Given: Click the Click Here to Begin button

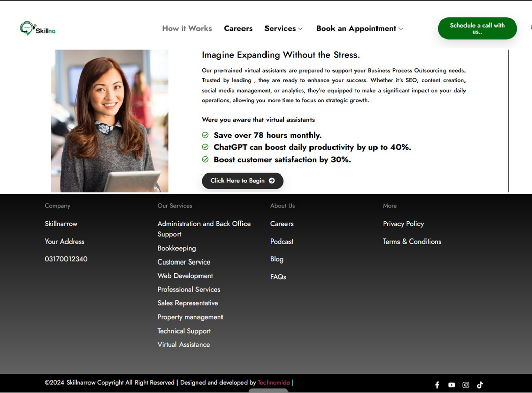Looking at the screenshot, I should point(242,181).
